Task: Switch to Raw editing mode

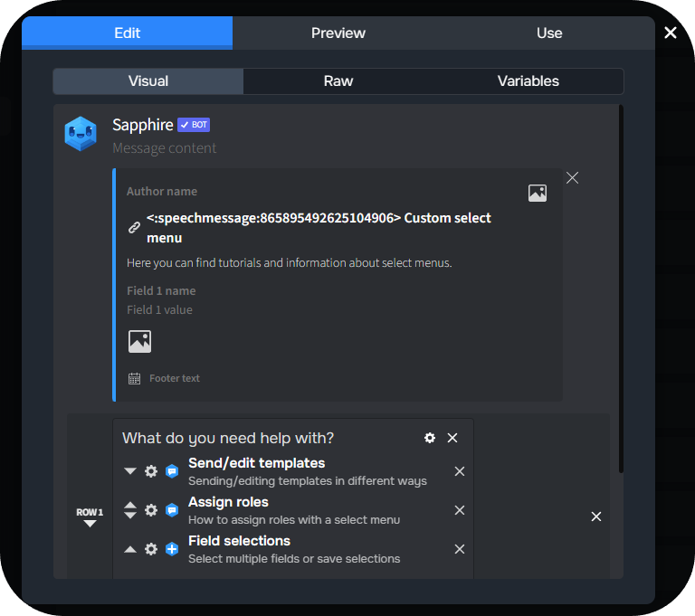Action: [338, 81]
